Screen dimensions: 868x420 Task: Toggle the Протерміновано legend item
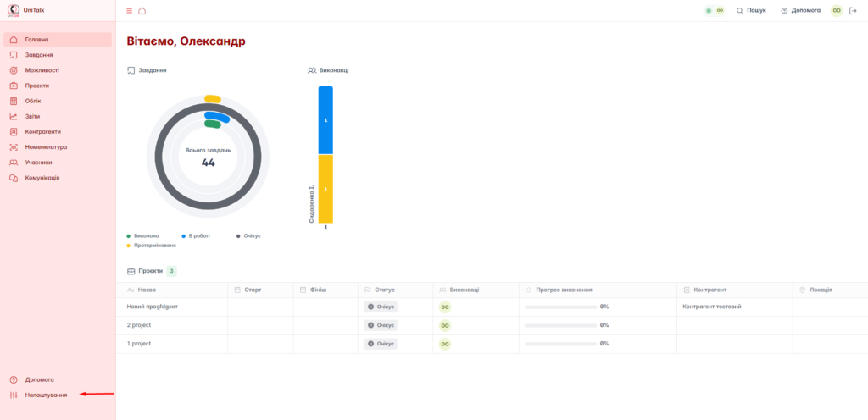(152, 246)
